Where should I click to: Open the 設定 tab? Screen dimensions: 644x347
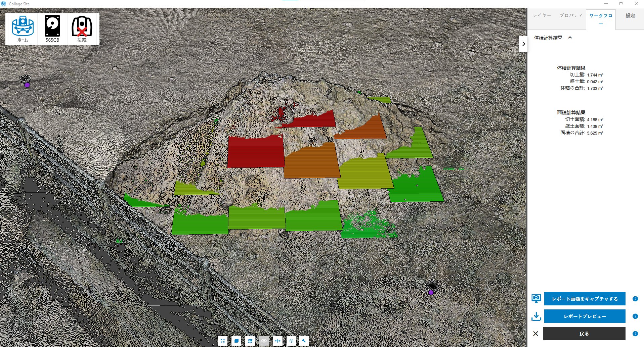630,15
